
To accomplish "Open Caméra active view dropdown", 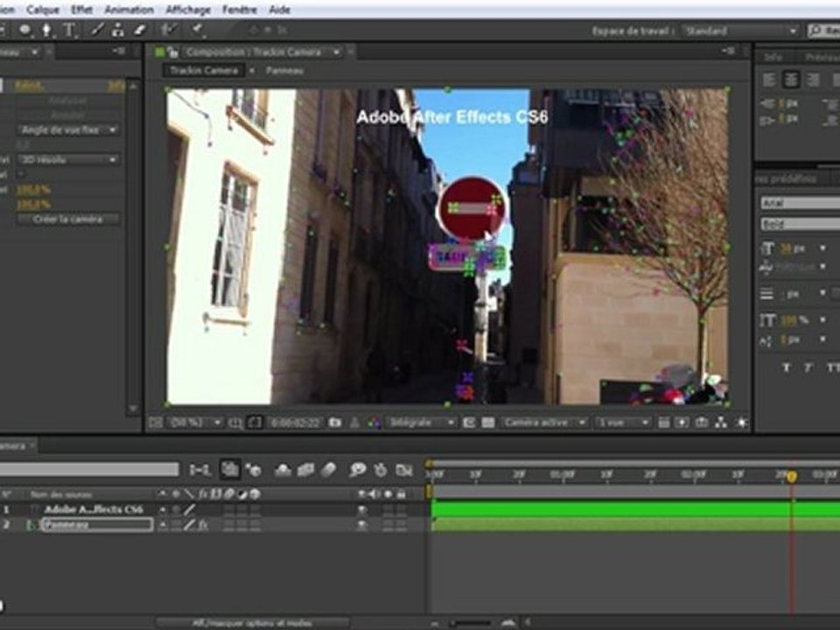I will coord(544,423).
